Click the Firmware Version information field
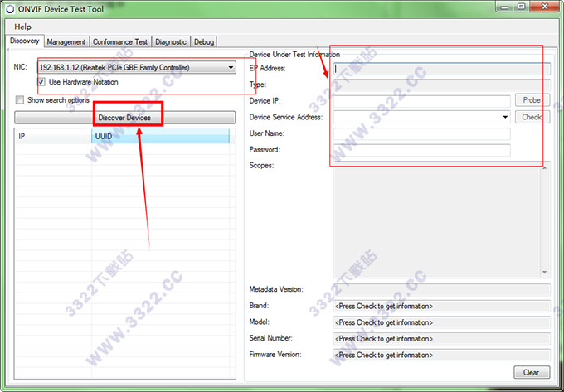The width and height of the screenshot is (564, 392). click(x=442, y=355)
